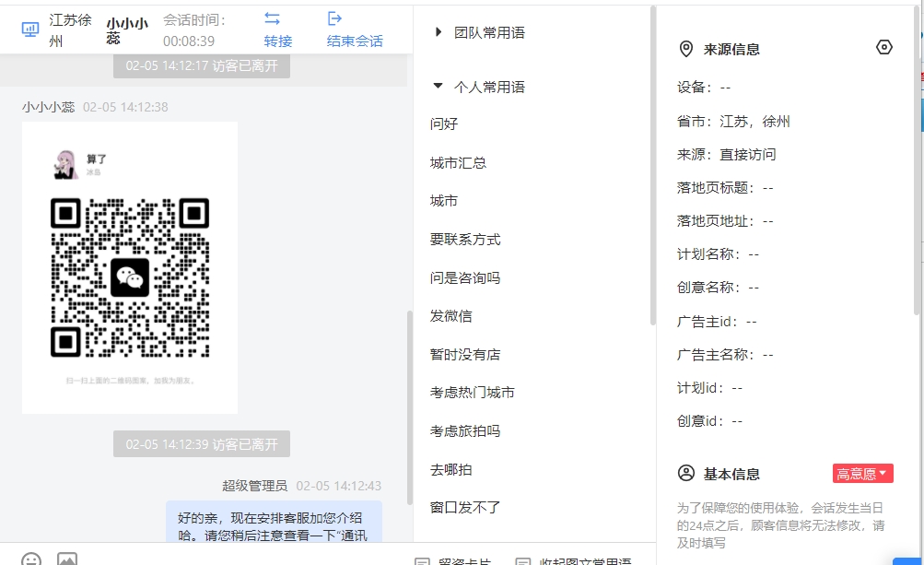The image size is (924, 565).
Task: Click the 计划名称 info row
Action: [718, 253]
